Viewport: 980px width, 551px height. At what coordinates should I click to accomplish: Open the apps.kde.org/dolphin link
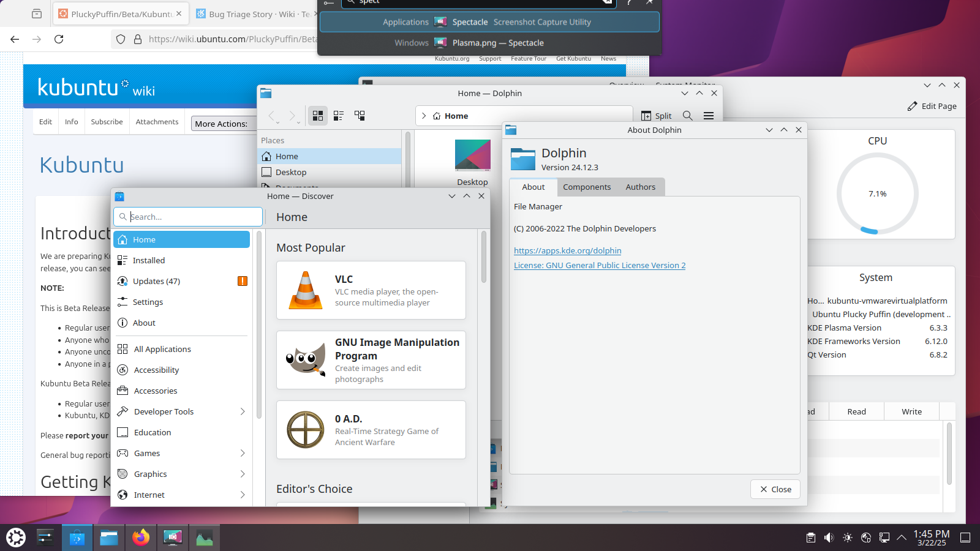[567, 250]
